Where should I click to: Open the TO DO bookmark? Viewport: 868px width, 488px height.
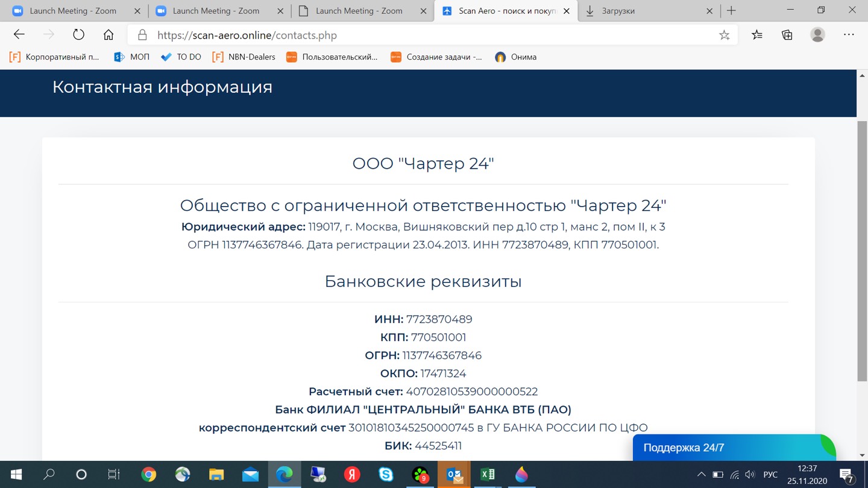tap(181, 57)
